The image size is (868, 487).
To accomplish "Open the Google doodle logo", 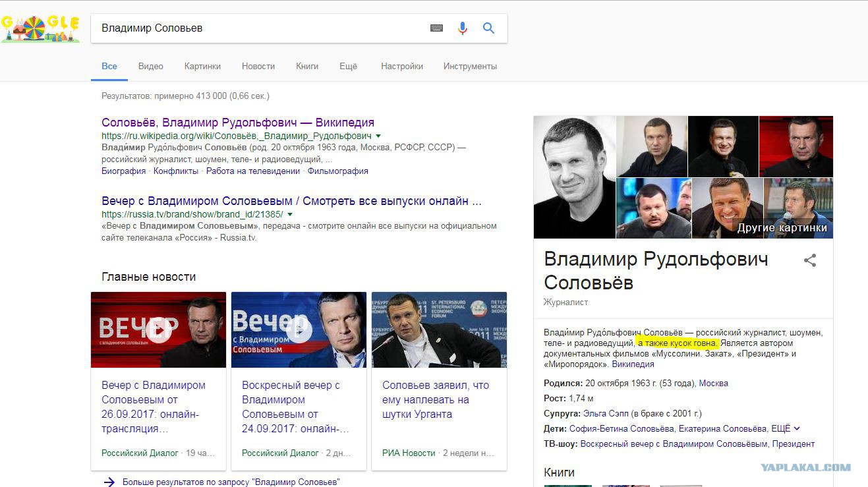I will click(x=41, y=28).
